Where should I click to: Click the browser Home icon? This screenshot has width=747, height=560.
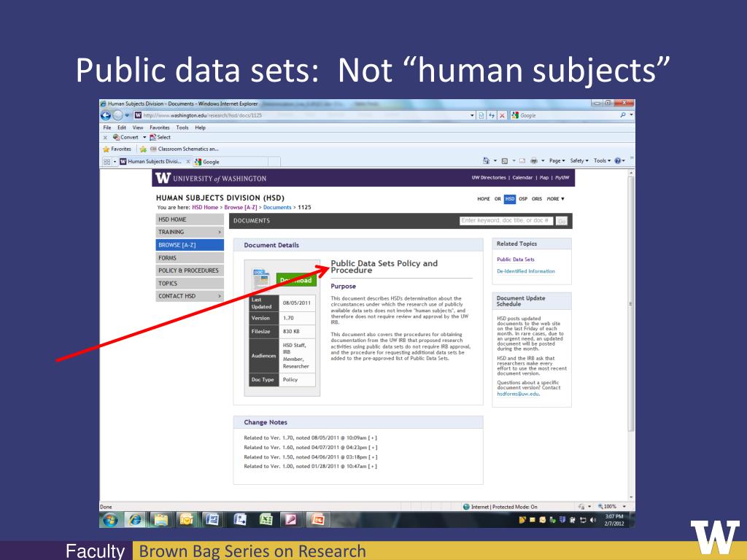[484, 160]
